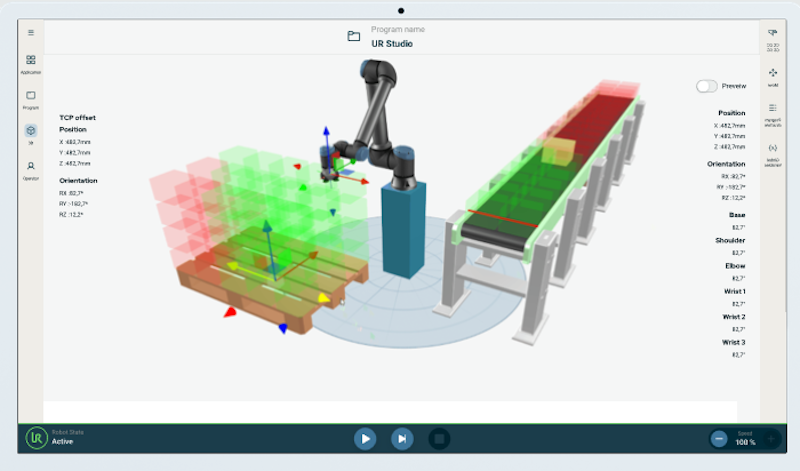This screenshot has height=471, width=800.
Task: Toggle the Preview switch
Action: tap(708, 86)
